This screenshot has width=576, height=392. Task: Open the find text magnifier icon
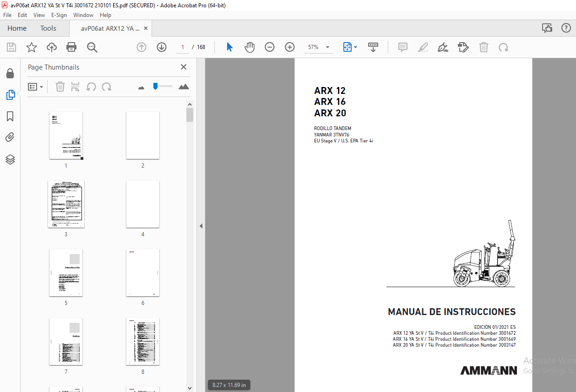click(92, 47)
